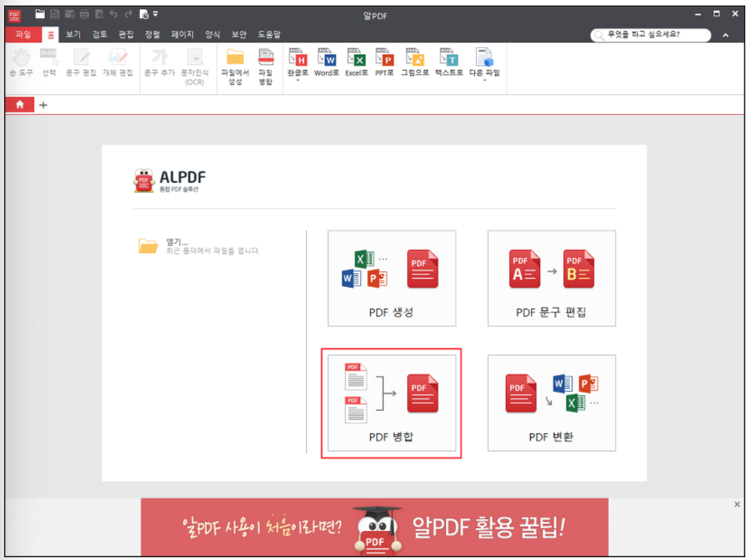The width and height of the screenshot is (748, 560).
Task: Switch to the 페이지 ribbon tab
Action: (x=183, y=35)
